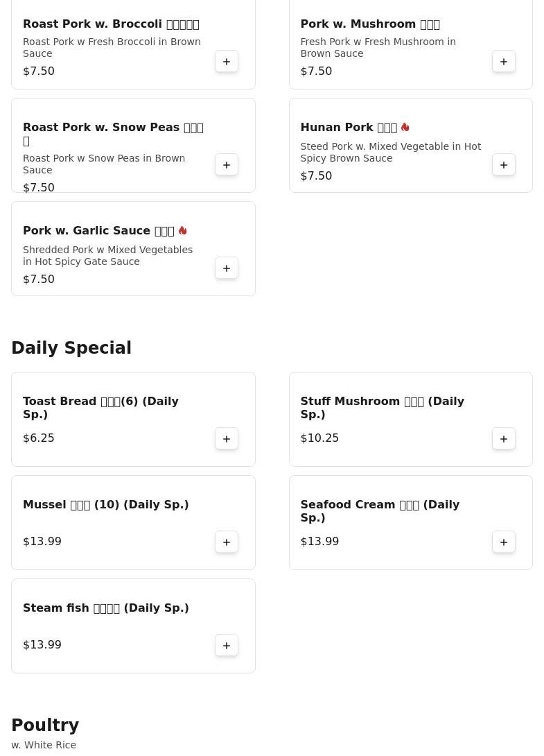Add Hunan Pork using plus icon

504,165
